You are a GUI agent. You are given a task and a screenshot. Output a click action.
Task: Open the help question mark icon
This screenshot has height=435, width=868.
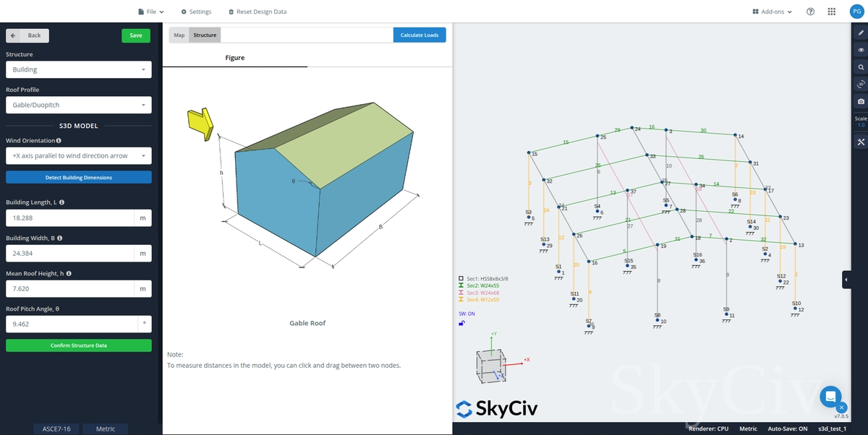810,12
